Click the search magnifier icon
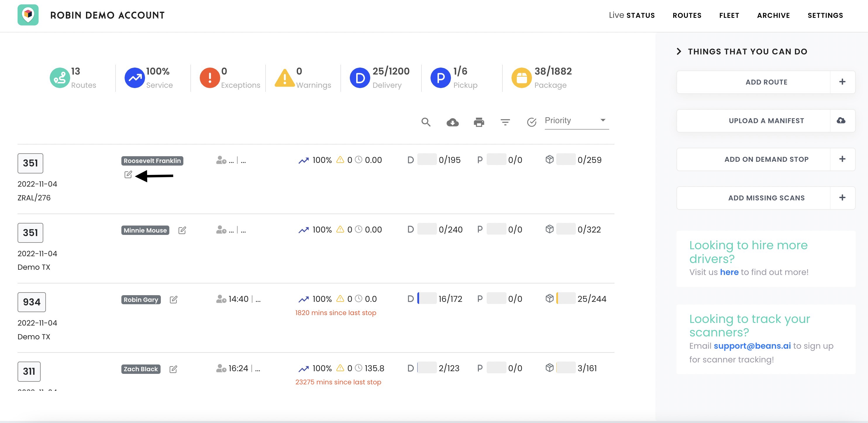Image resolution: width=868 pixels, height=423 pixels. click(x=426, y=122)
